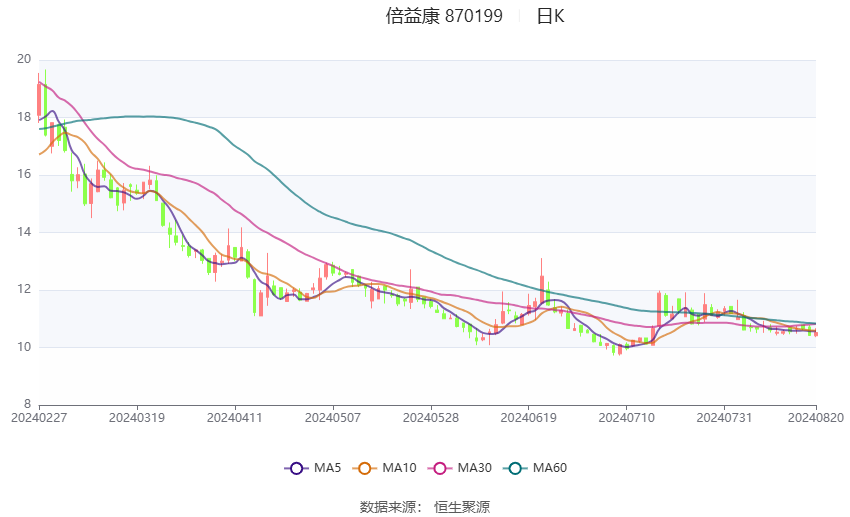Toggle the MA5 legend series
This screenshot has height=517, width=850.
pyautogui.click(x=313, y=468)
